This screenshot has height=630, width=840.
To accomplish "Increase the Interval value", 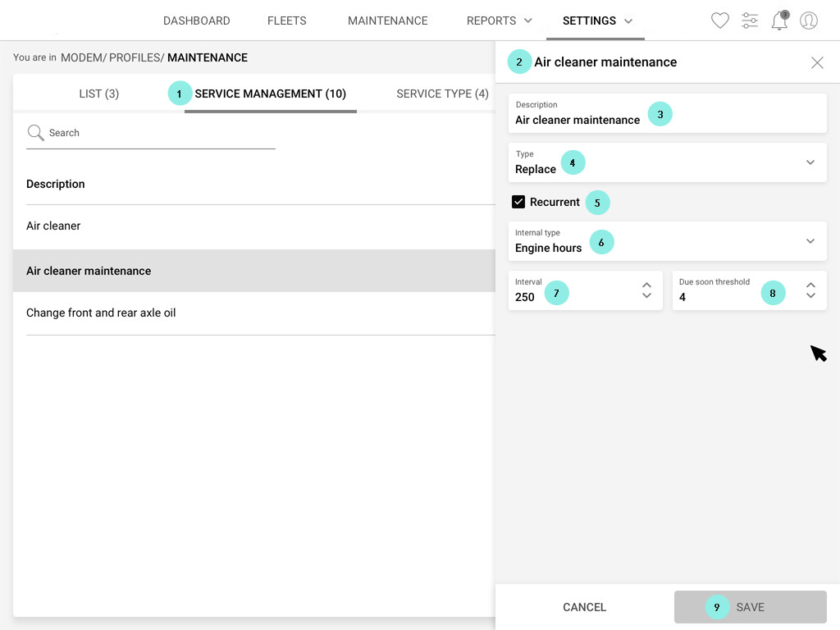I will tap(646, 285).
